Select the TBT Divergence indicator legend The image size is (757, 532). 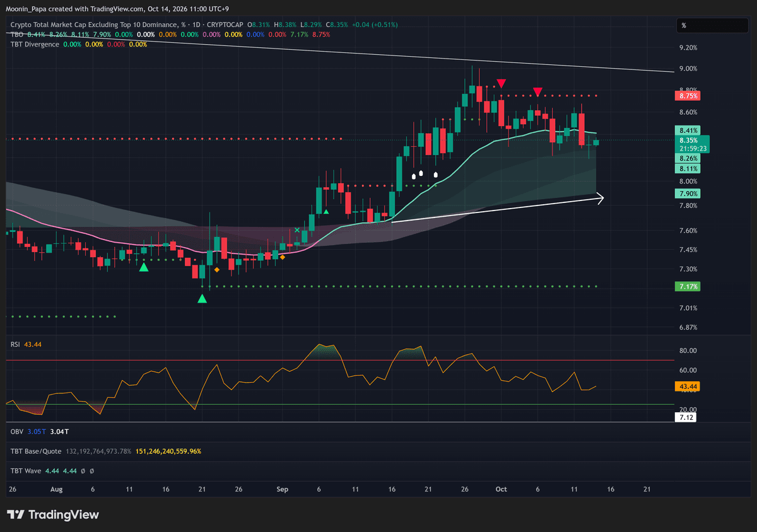pyautogui.click(x=35, y=44)
